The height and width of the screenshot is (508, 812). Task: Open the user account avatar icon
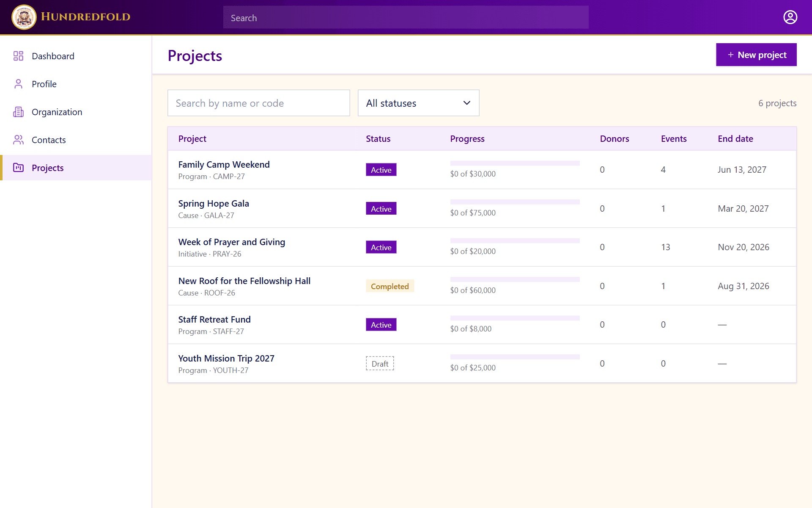click(790, 17)
